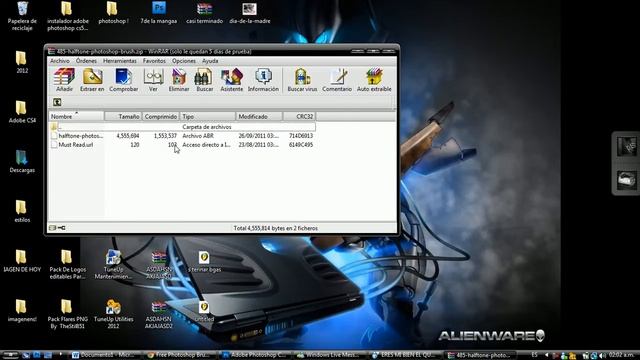Select the imagenenc! desktop folder
Screen dimensions: 640x360
pos(22,311)
